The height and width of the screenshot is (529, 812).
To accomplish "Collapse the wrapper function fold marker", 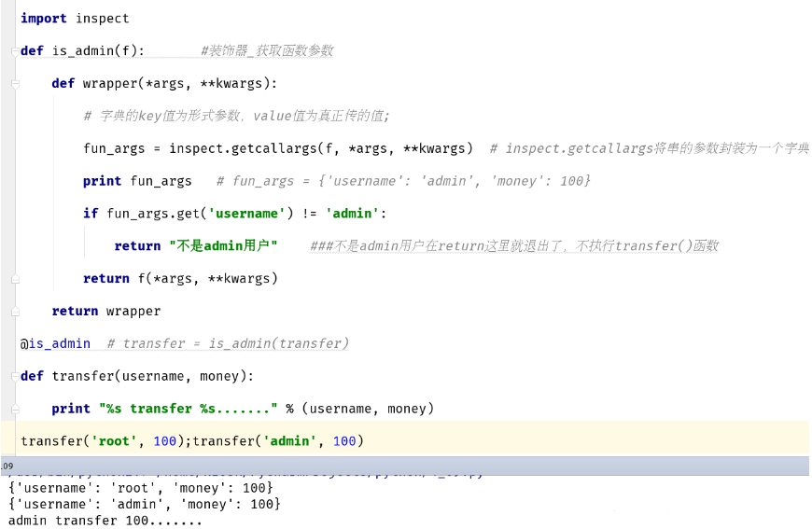I will [15, 83].
